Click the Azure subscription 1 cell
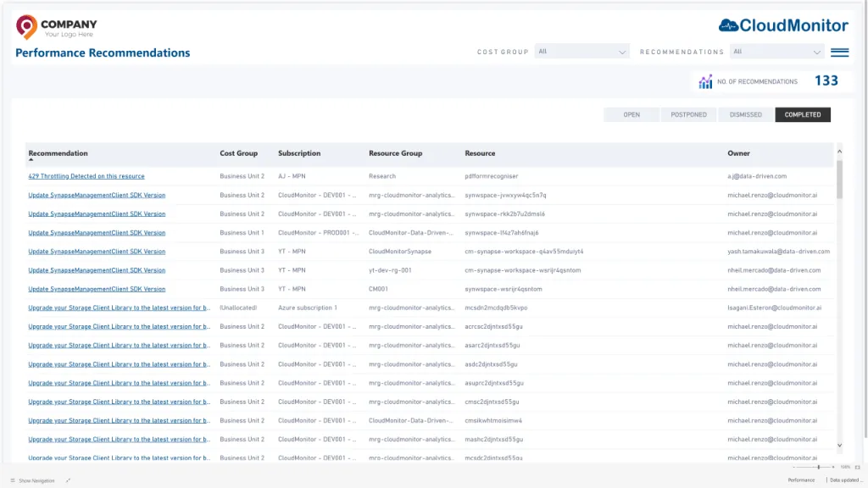Image resolution: width=868 pixels, height=488 pixels. (307, 308)
